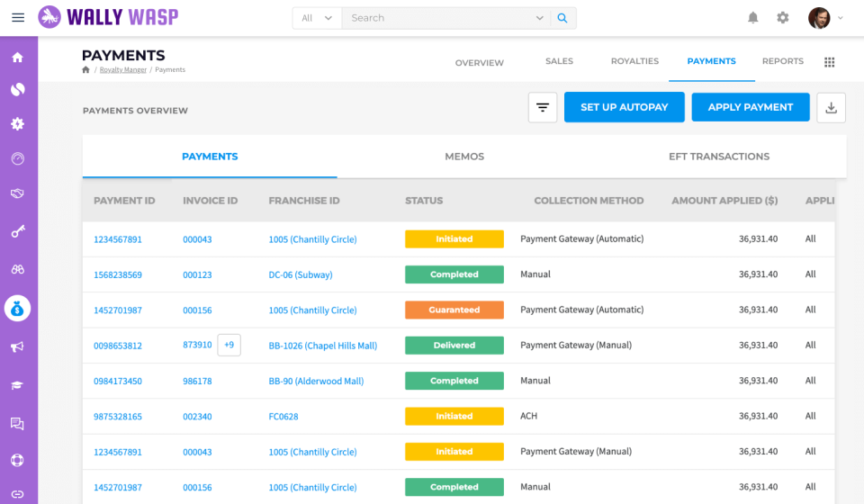Go to the Royalties section
Image resolution: width=864 pixels, height=504 pixels.
click(634, 61)
